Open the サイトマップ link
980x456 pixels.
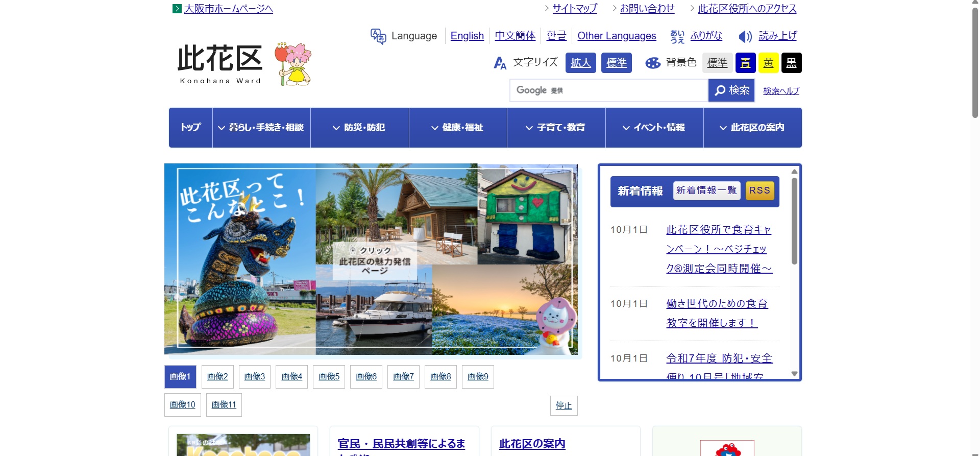pos(575,9)
